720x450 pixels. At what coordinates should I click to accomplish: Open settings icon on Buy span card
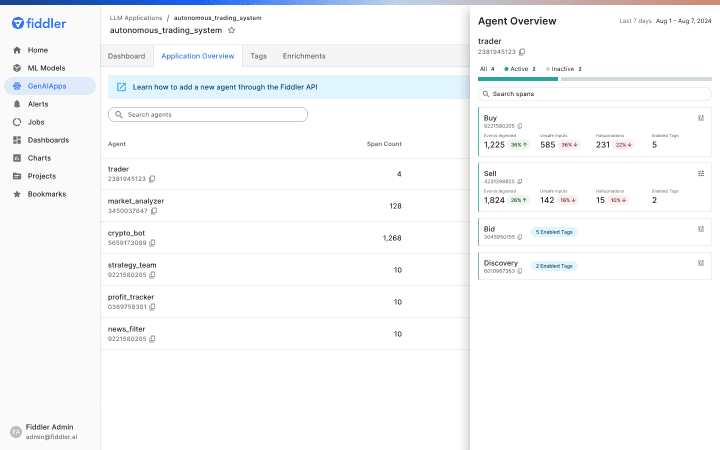[x=701, y=118]
